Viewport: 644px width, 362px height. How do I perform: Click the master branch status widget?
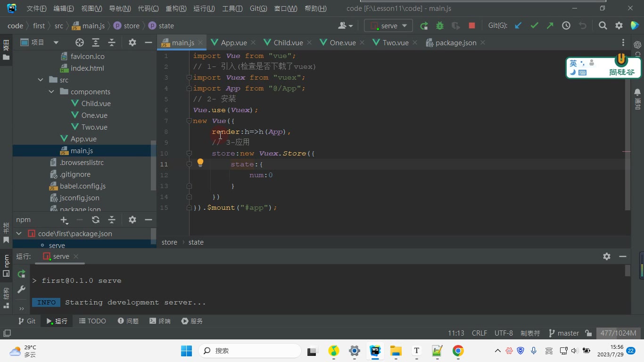coord(563,333)
